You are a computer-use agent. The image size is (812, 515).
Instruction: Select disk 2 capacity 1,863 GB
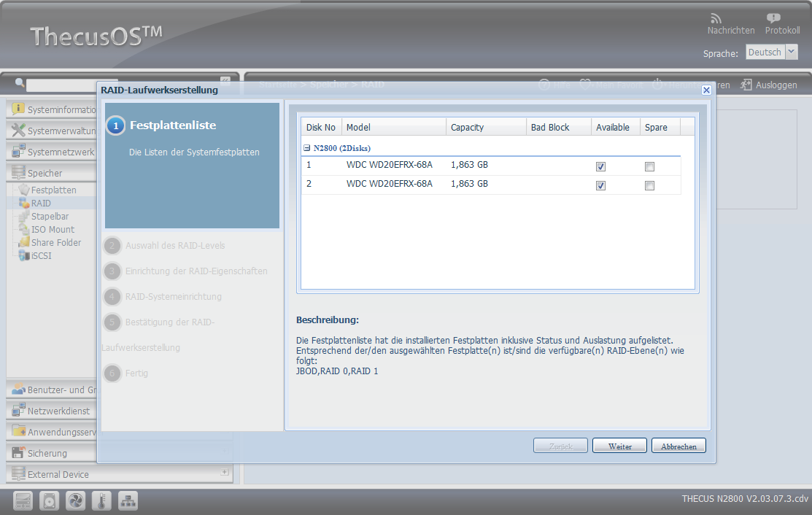469,184
